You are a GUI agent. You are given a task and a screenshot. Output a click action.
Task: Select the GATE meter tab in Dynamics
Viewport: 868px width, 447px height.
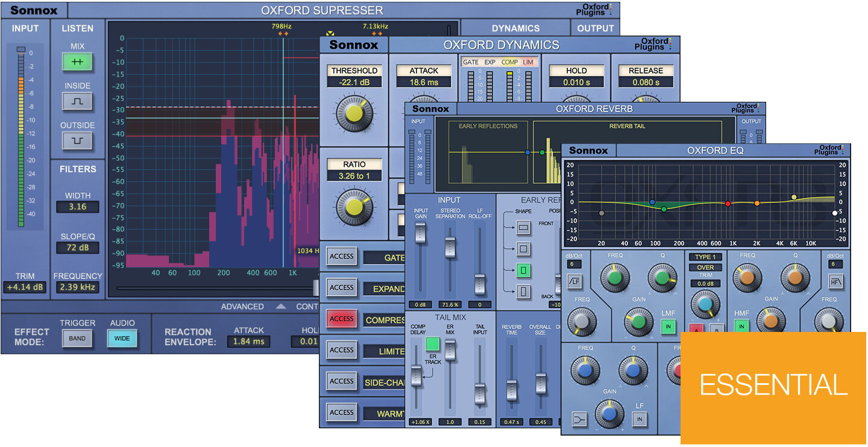pos(471,62)
